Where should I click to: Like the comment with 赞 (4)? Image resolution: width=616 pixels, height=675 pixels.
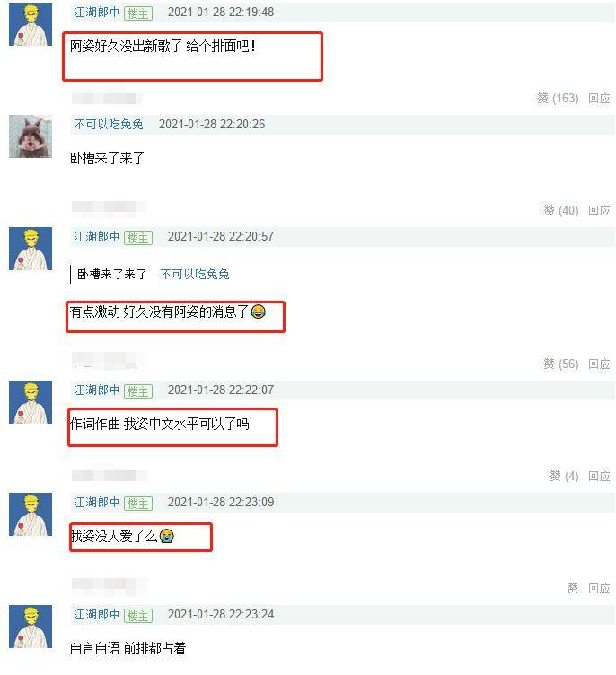[x=564, y=476]
